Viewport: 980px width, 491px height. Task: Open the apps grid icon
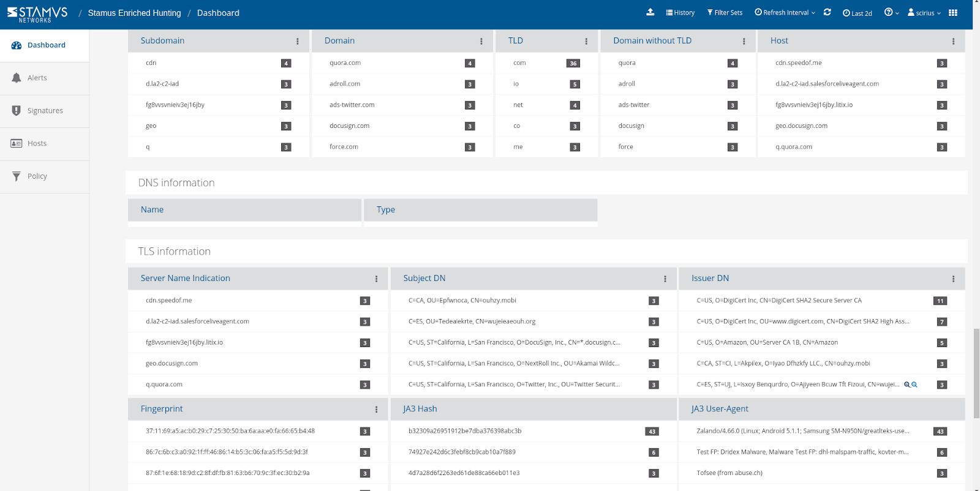(953, 12)
